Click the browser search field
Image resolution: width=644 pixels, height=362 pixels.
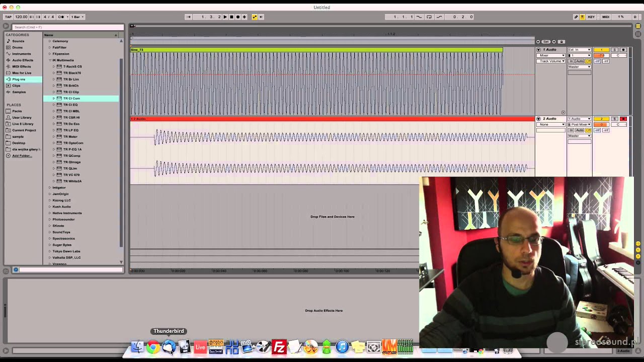pyautogui.click(x=67, y=27)
